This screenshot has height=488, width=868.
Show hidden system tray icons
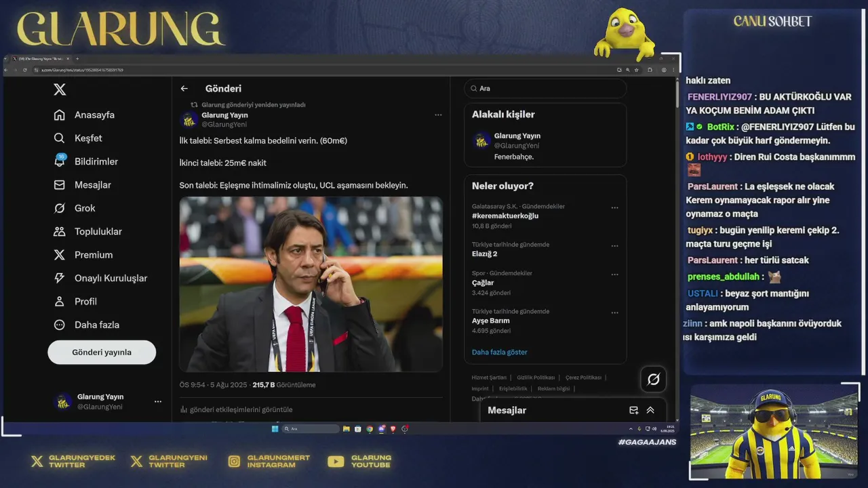point(631,428)
